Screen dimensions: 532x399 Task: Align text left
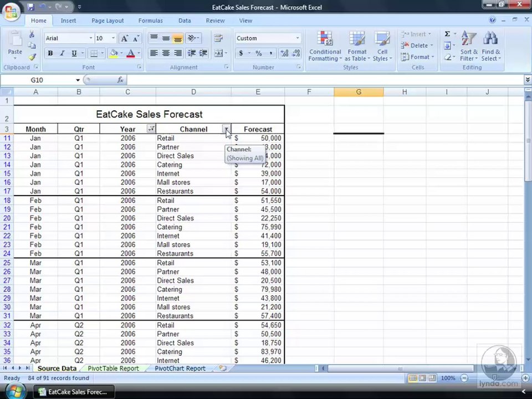tap(154, 53)
